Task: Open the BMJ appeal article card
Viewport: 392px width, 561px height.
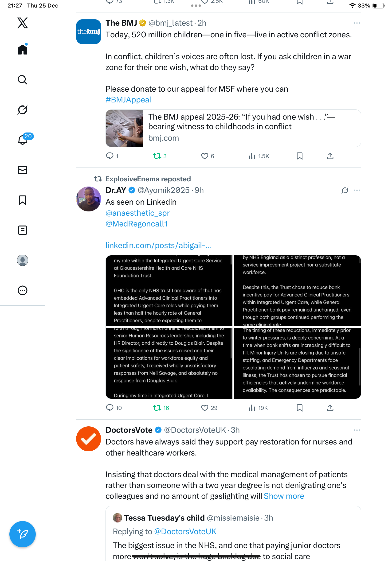Action: (x=233, y=128)
